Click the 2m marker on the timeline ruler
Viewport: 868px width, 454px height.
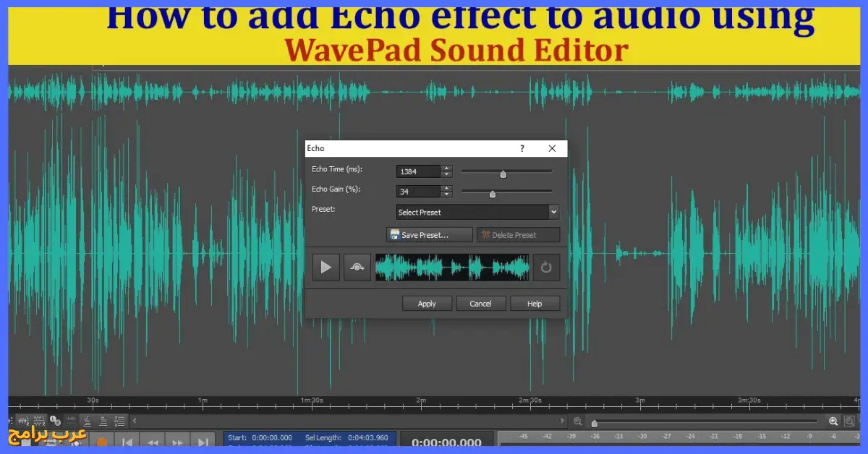(421, 401)
